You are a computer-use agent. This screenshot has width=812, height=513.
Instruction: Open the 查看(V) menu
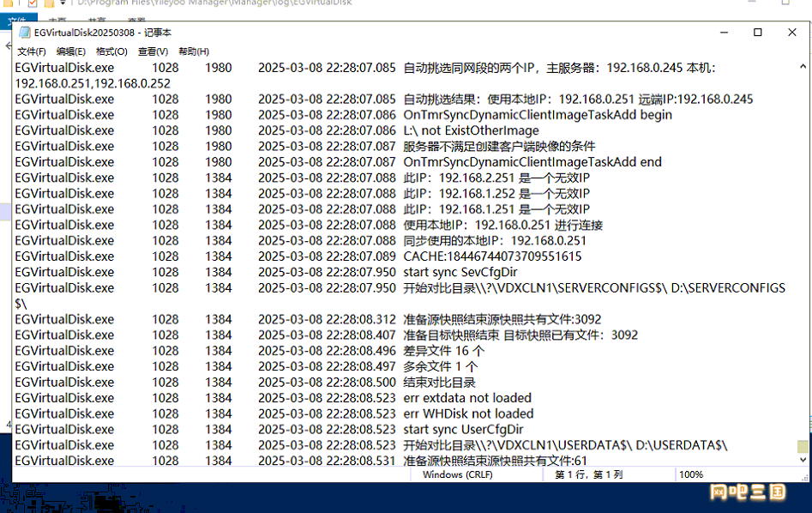point(153,51)
